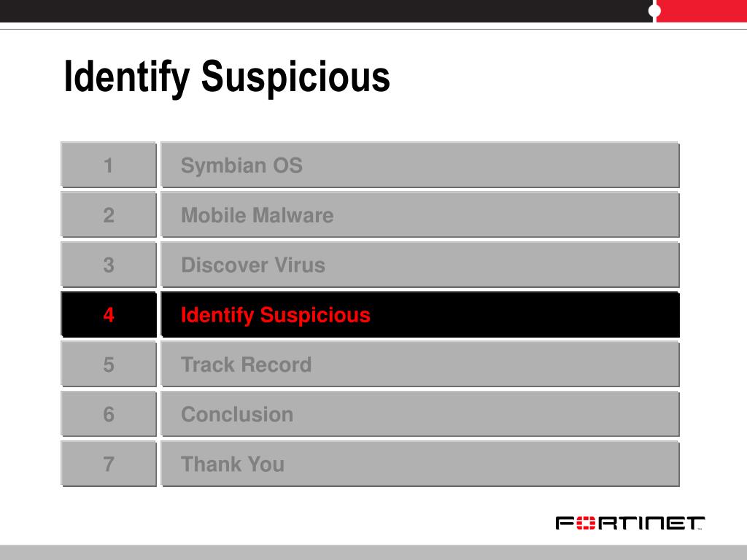Screen dimensions: 747x560
Task: Click the highlighted red number 4 box
Action: pos(109,315)
